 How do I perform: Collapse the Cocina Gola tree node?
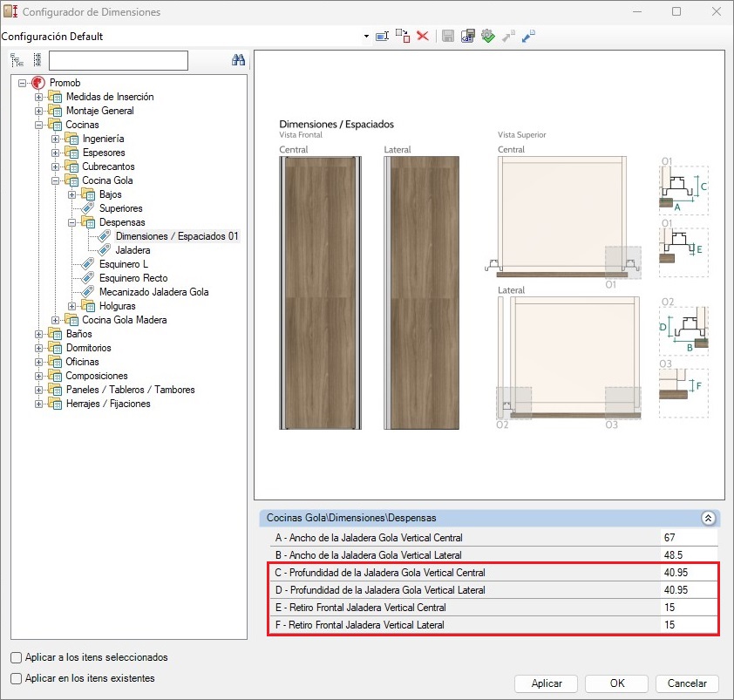(55, 180)
